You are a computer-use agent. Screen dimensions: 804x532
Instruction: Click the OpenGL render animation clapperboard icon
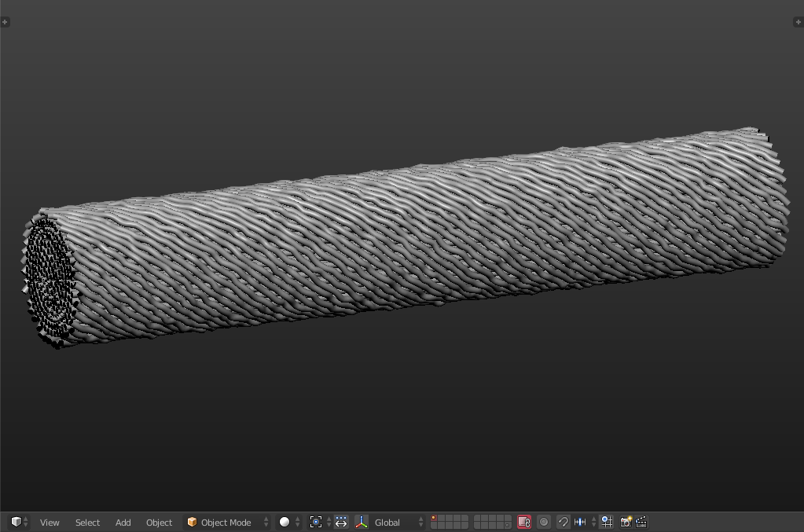(640, 522)
